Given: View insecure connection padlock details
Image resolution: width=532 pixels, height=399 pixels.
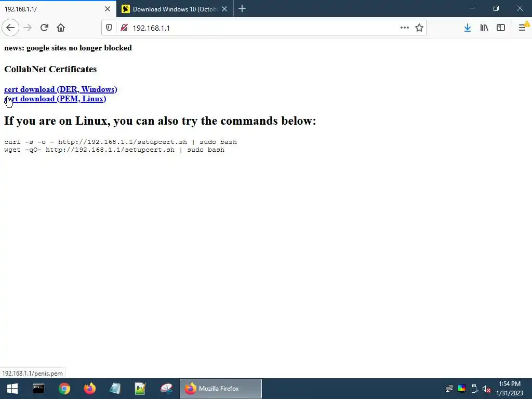Looking at the screenshot, I should 124,28.
